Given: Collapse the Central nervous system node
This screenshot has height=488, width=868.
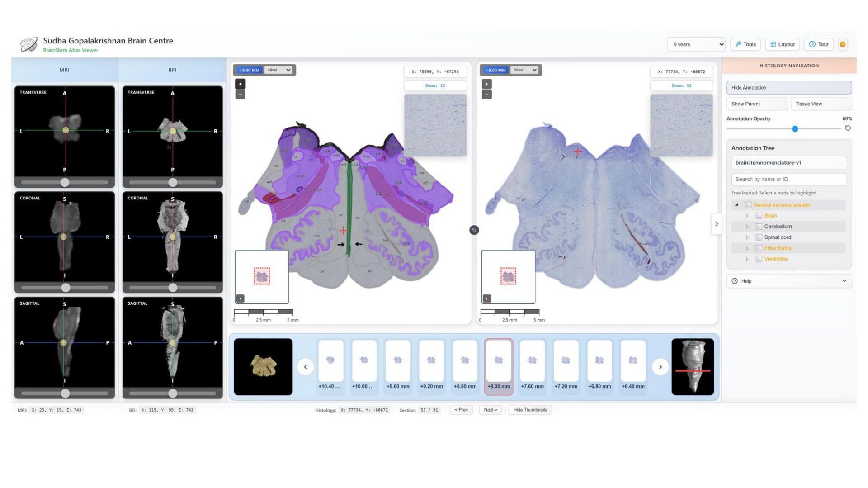Looking at the screenshot, I should [737, 205].
